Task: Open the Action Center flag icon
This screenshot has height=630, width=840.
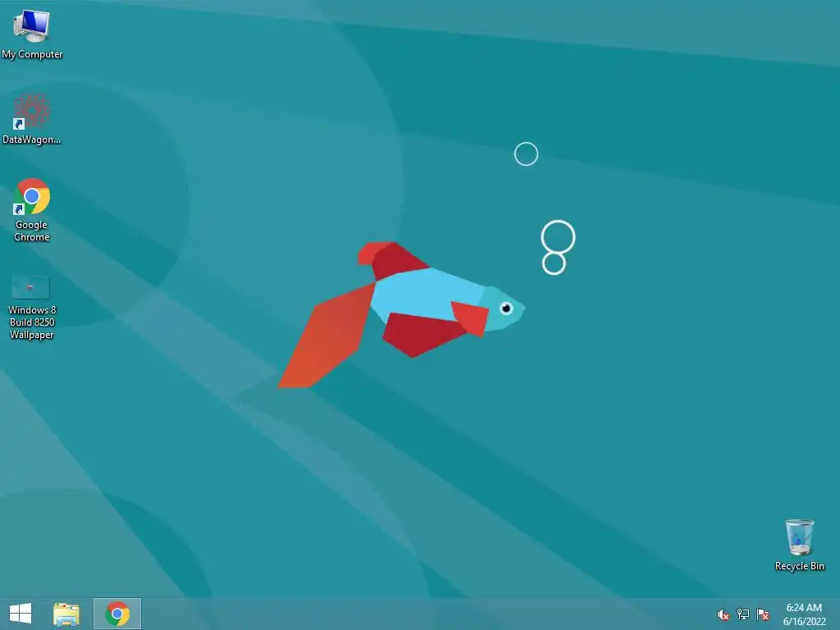Action: pos(763,614)
